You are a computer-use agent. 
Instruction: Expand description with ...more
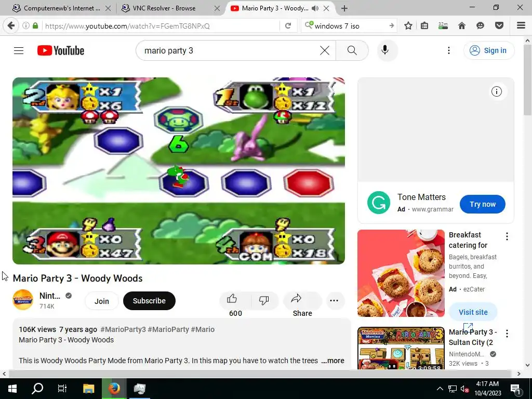332,361
